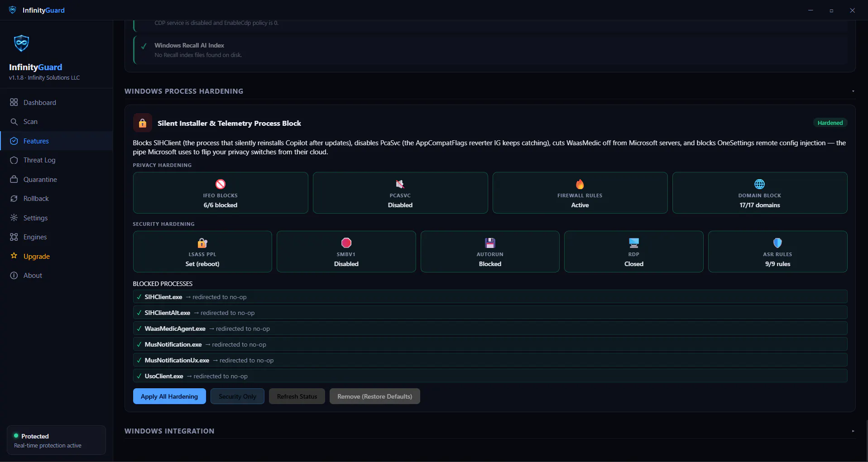Click the PCASVC muted speaker icon
The height and width of the screenshot is (462, 868).
(400, 184)
